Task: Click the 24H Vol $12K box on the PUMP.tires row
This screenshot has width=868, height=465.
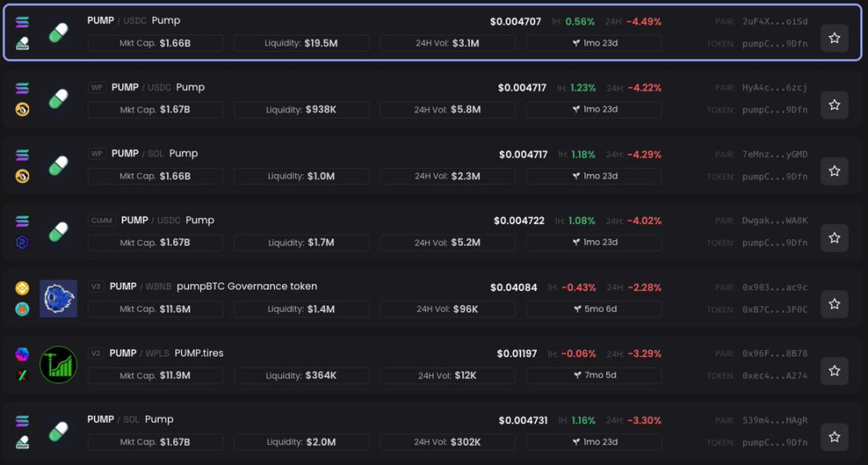Action: coord(448,375)
